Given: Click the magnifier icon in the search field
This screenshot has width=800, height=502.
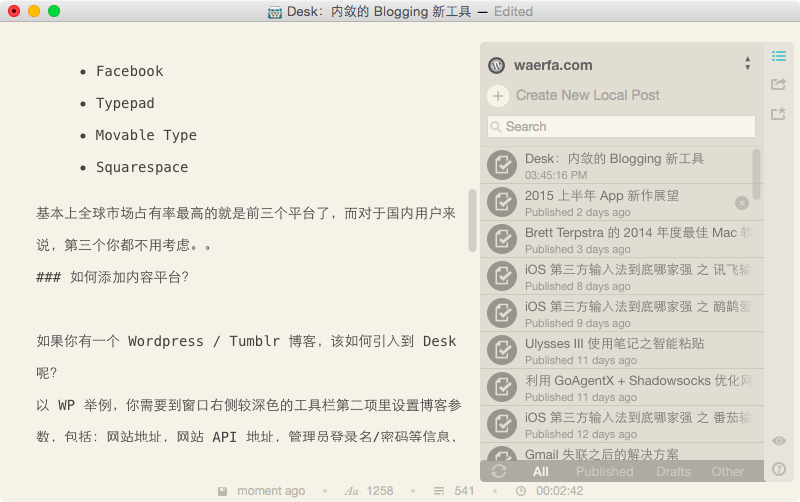Looking at the screenshot, I should (495, 127).
